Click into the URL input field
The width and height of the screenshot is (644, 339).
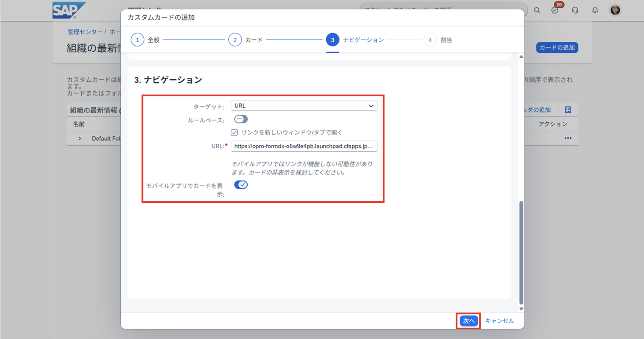304,146
